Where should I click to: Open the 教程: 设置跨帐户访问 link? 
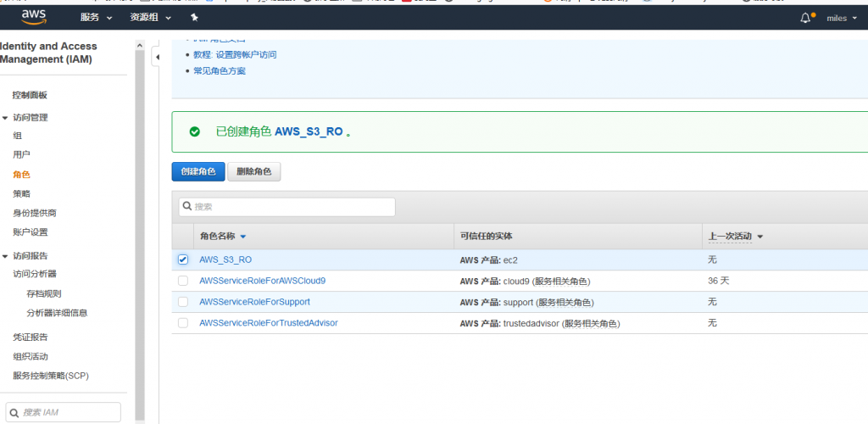click(x=235, y=55)
